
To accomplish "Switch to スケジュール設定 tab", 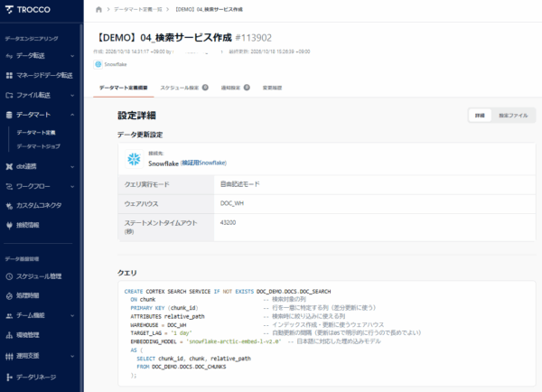I will (184, 88).
